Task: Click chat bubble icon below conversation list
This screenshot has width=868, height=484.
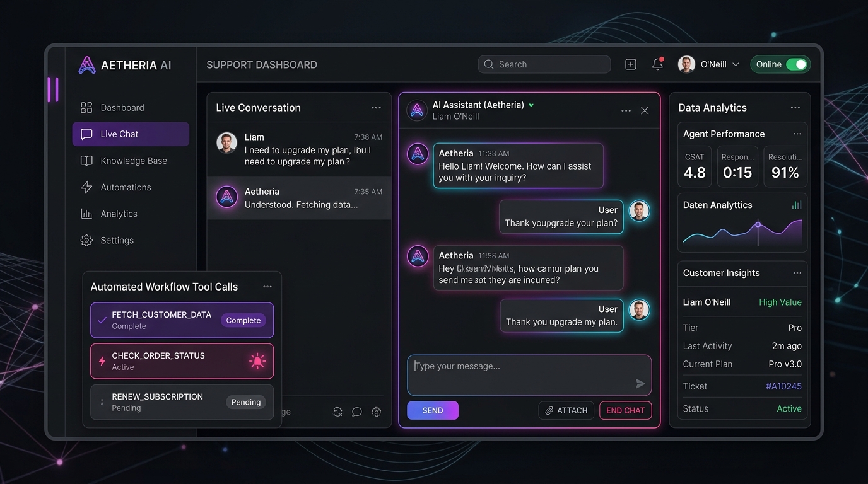Action: [x=357, y=412]
